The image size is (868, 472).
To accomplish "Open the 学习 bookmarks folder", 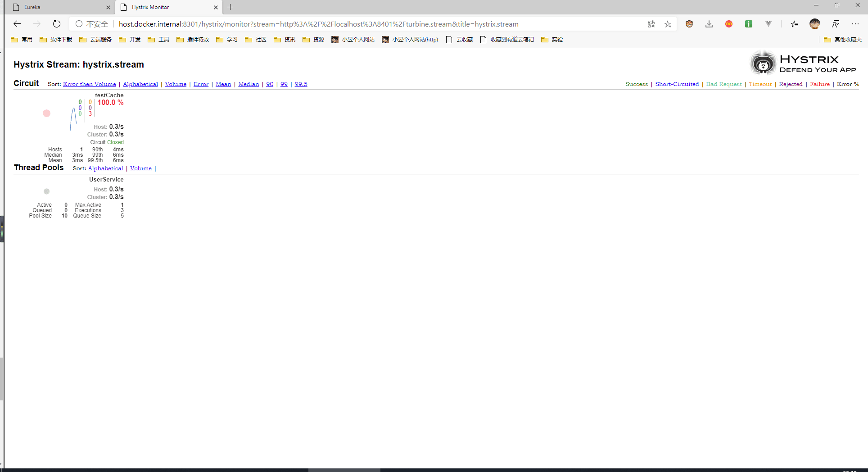I will point(227,40).
